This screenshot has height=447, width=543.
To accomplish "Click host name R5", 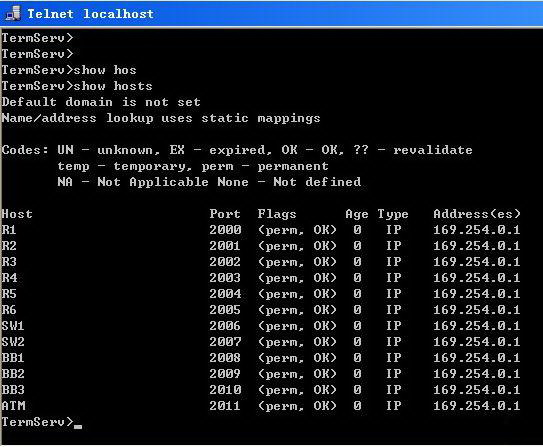I will coord(9,294).
